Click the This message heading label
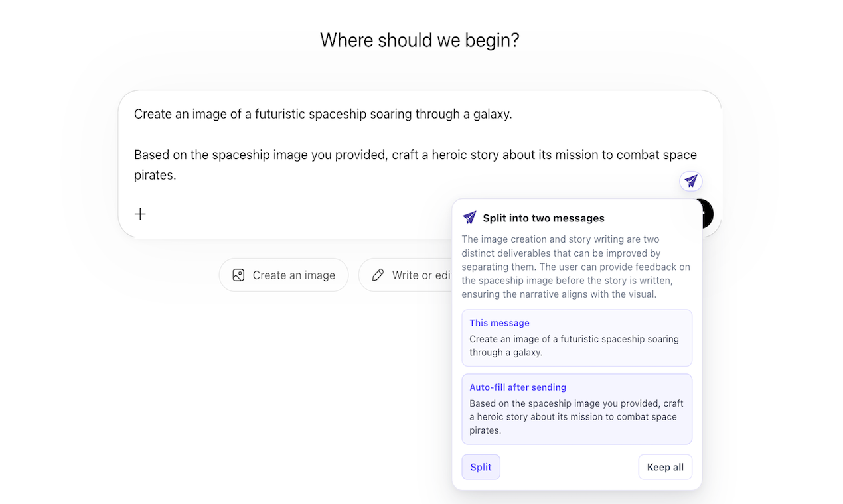The image size is (843, 504). click(x=499, y=323)
